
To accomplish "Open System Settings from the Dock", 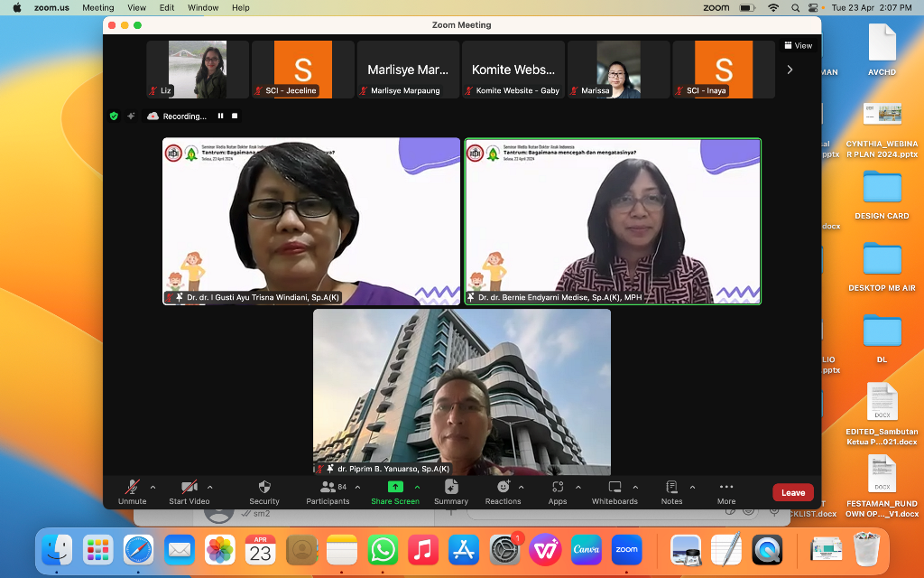I will coord(504,550).
